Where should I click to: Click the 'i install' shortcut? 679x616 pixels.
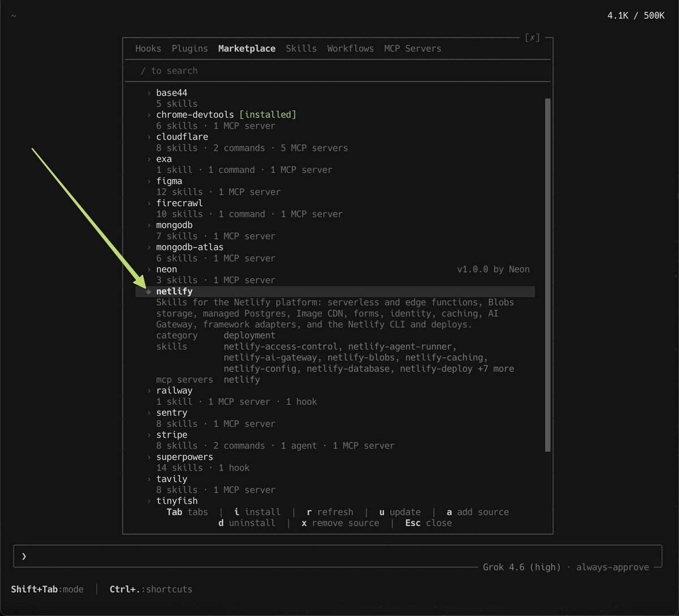[257, 512]
